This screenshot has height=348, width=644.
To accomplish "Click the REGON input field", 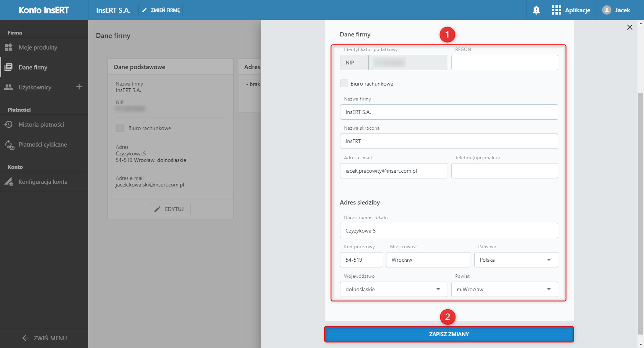I will coord(504,63).
